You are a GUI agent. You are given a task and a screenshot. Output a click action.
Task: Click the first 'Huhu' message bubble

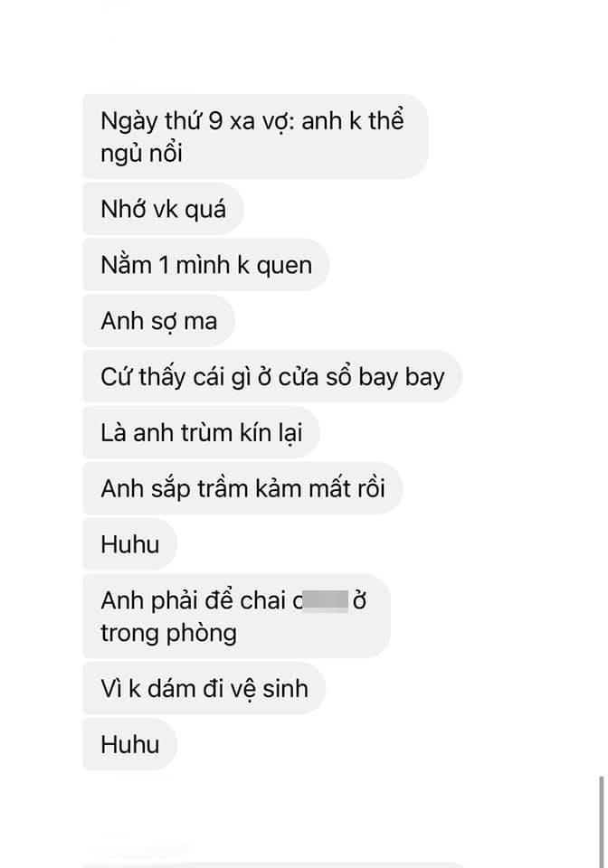coord(129,544)
